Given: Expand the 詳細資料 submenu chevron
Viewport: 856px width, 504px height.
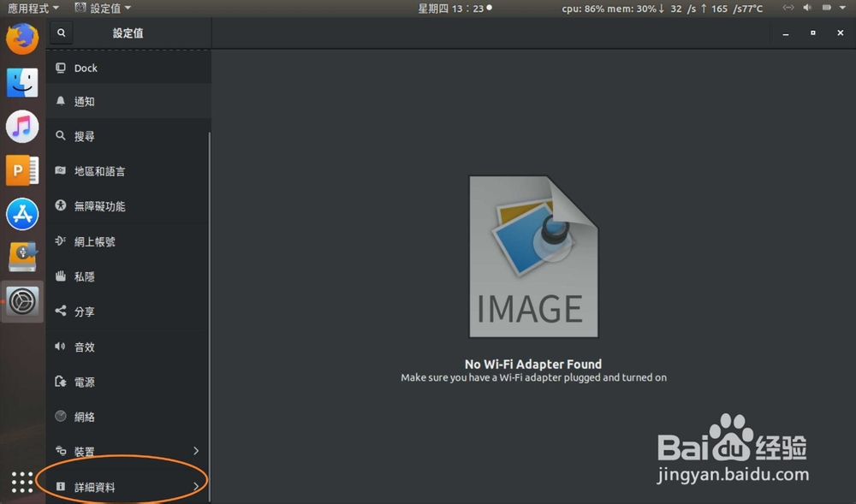Looking at the screenshot, I should 196,486.
